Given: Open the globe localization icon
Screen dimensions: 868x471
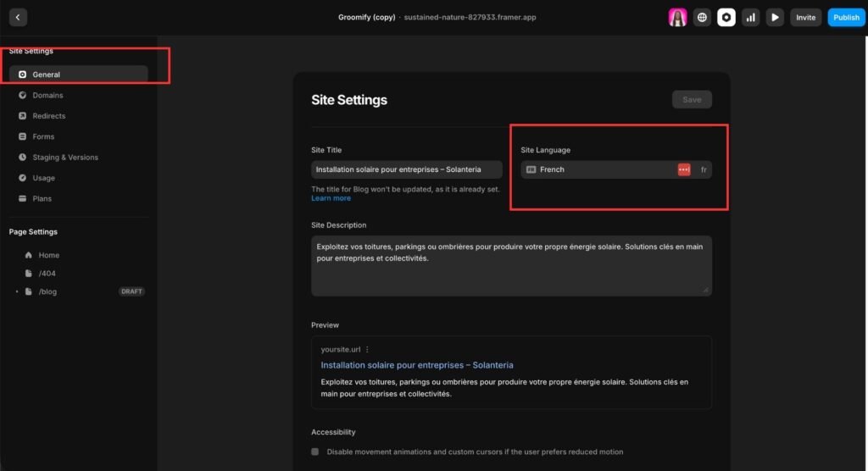Looking at the screenshot, I should click(702, 17).
